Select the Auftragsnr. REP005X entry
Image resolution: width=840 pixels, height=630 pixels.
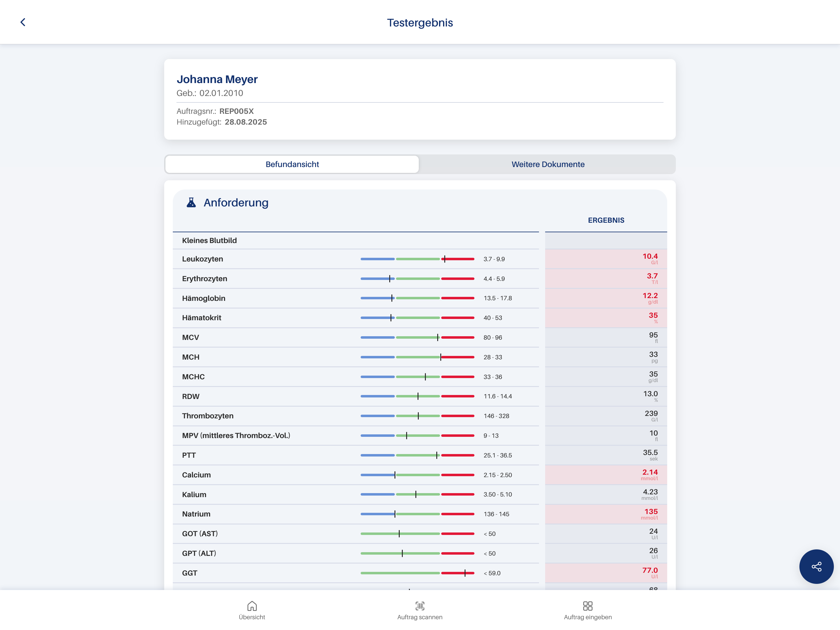[215, 111]
